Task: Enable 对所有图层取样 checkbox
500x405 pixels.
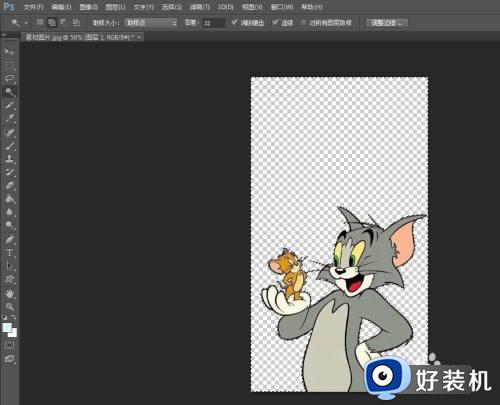Action: tap(303, 23)
